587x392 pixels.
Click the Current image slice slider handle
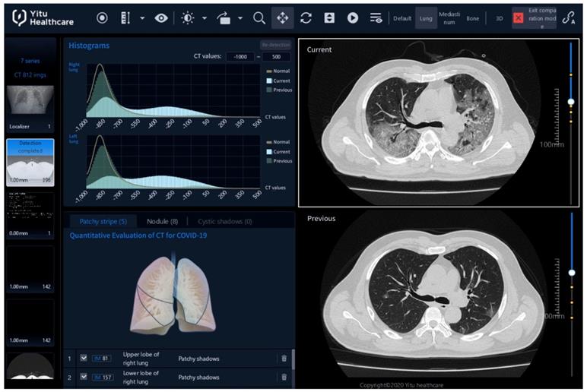571,101
